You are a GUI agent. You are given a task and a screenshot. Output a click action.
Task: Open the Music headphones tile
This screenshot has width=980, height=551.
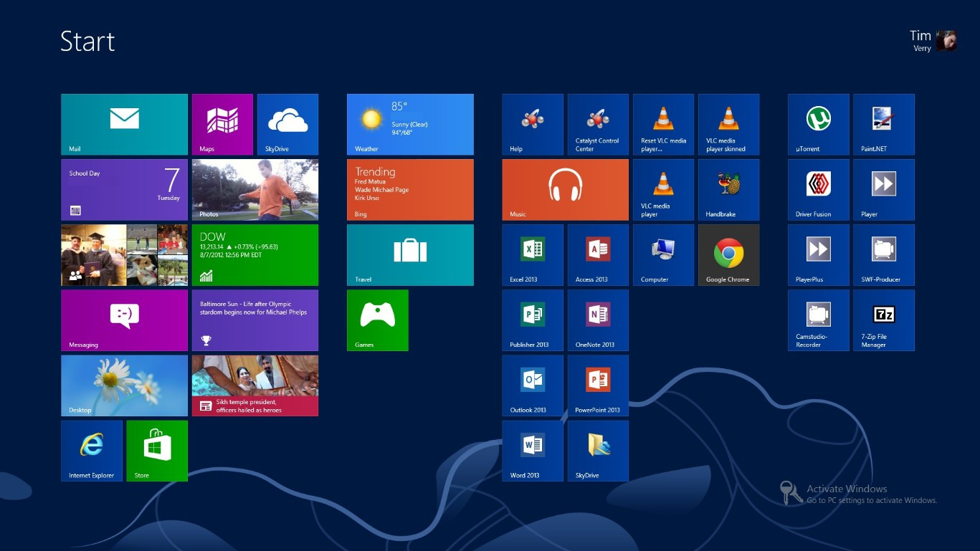[x=565, y=189]
